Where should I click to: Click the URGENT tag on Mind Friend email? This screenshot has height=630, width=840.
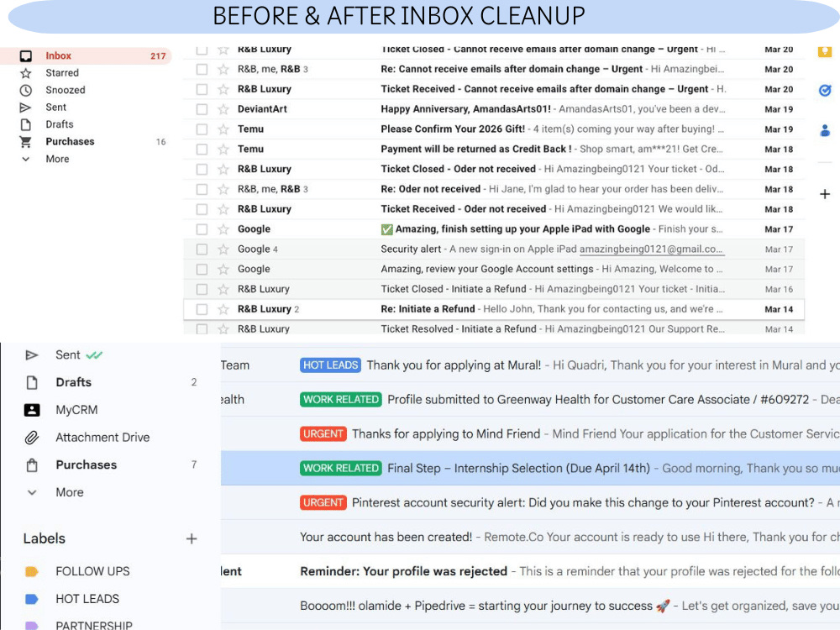(323, 434)
